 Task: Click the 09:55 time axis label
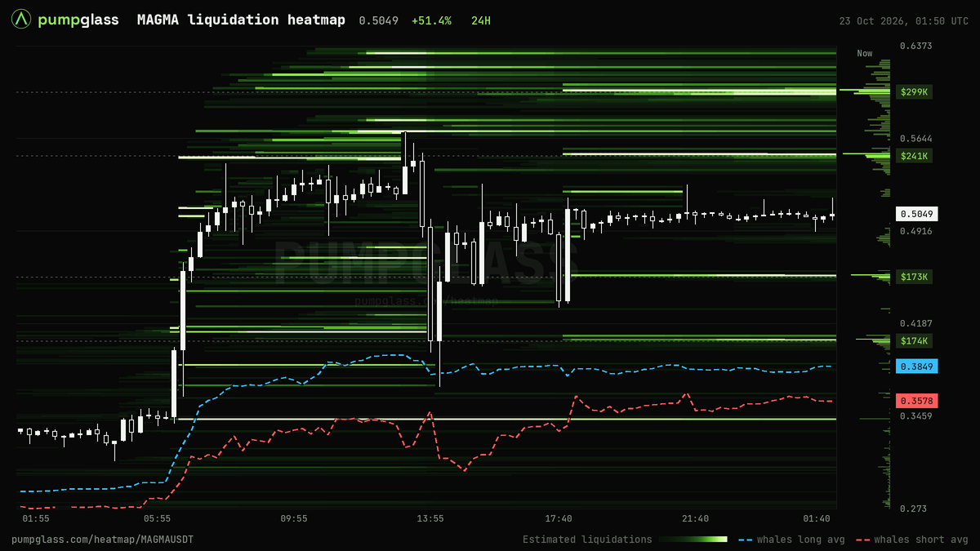[293, 518]
